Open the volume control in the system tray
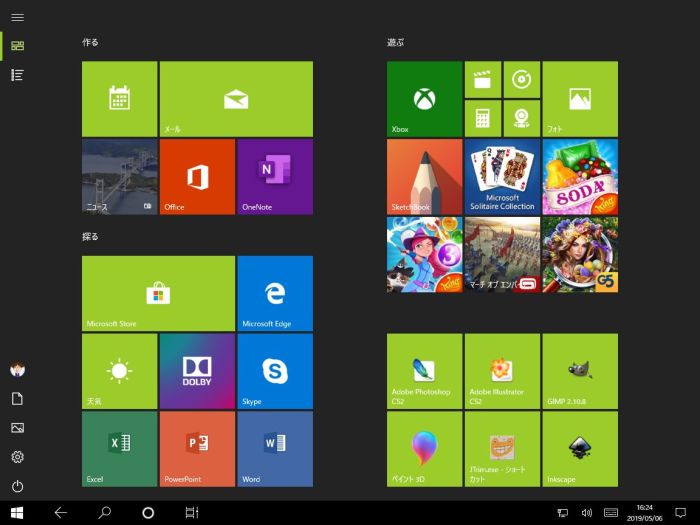 click(x=586, y=513)
